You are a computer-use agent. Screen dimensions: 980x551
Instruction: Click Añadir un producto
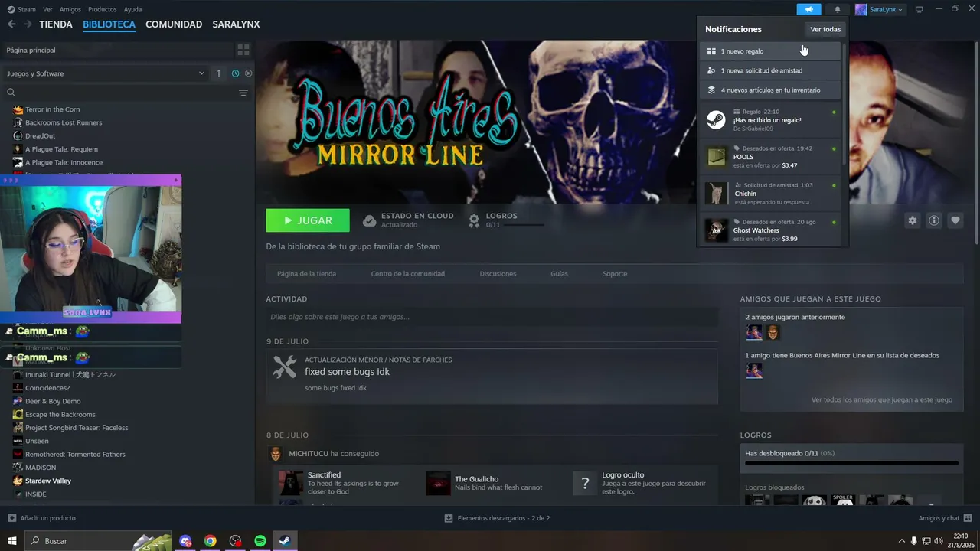(41, 518)
